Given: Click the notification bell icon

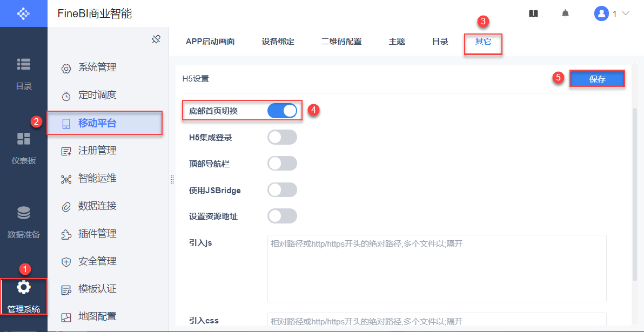Looking at the screenshot, I should (565, 13).
